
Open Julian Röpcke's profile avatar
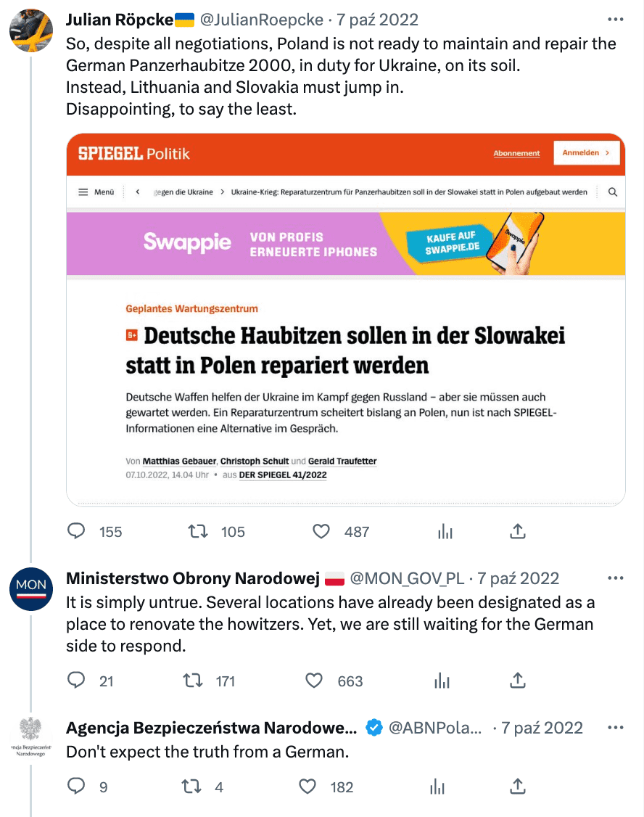[x=30, y=31]
